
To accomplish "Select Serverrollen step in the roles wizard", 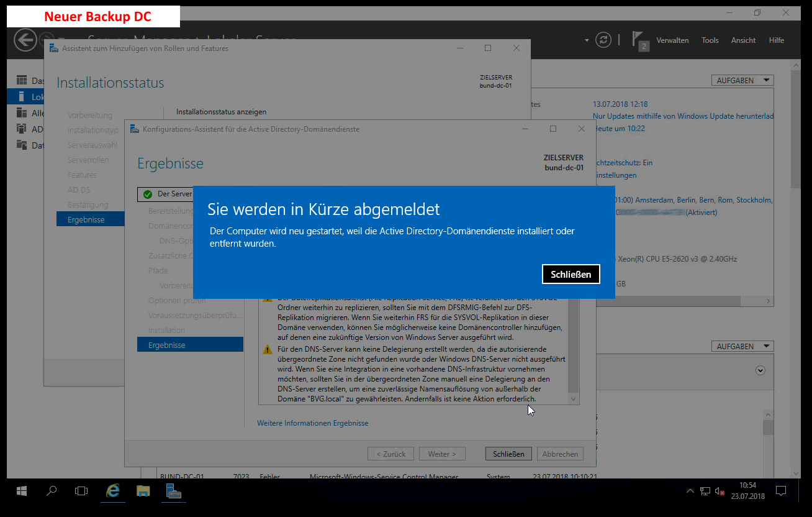I will 88,160.
